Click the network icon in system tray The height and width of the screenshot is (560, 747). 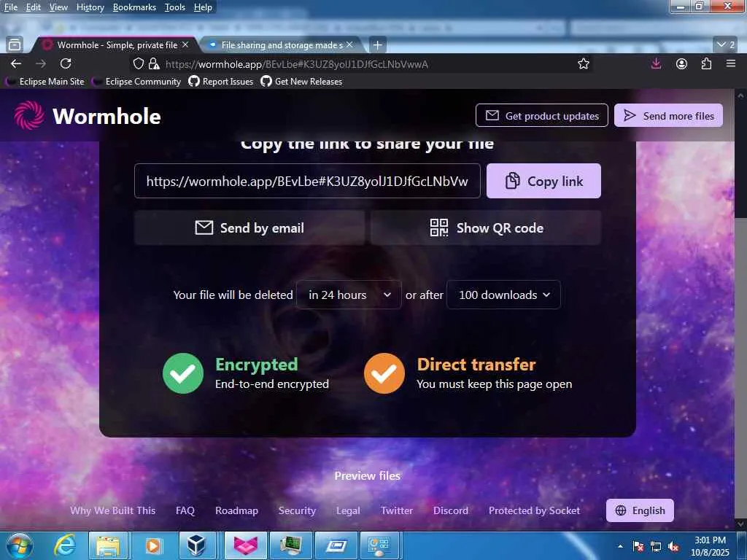(x=656, y=545)
